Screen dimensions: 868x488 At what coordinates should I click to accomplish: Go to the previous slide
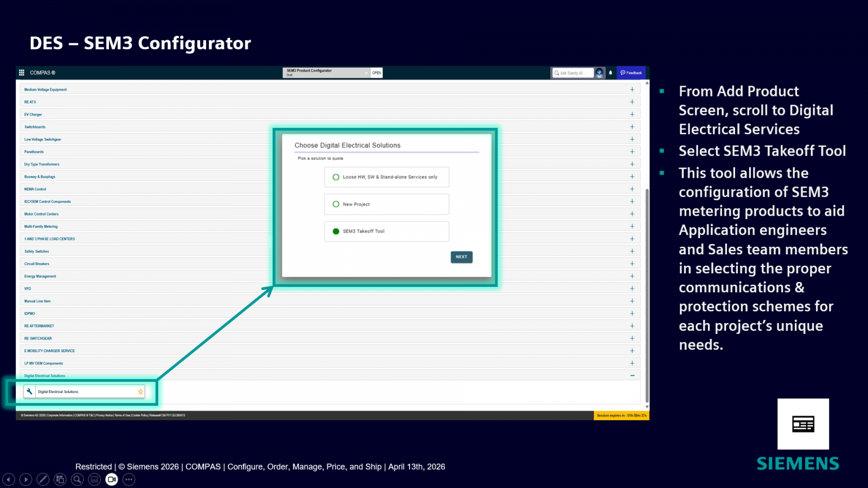click(x=9, y=479)
